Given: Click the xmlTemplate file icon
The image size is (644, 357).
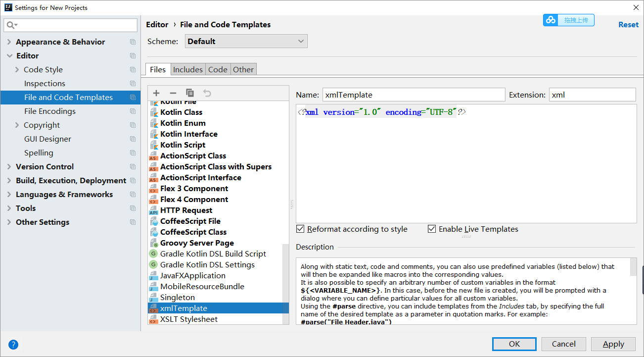Looking at the screenshot, I should (x=153, y=308).
